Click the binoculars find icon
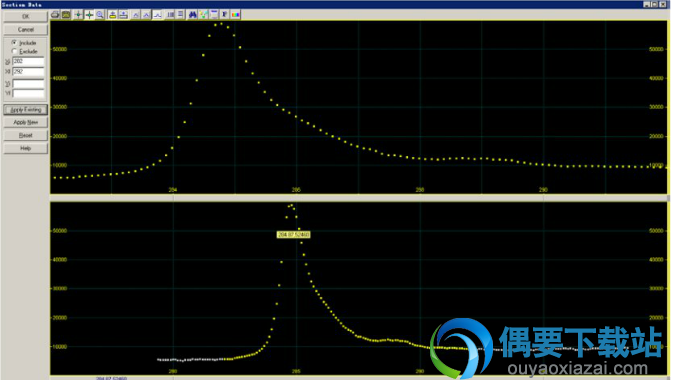673x380 pixels. tap(193, 15)
